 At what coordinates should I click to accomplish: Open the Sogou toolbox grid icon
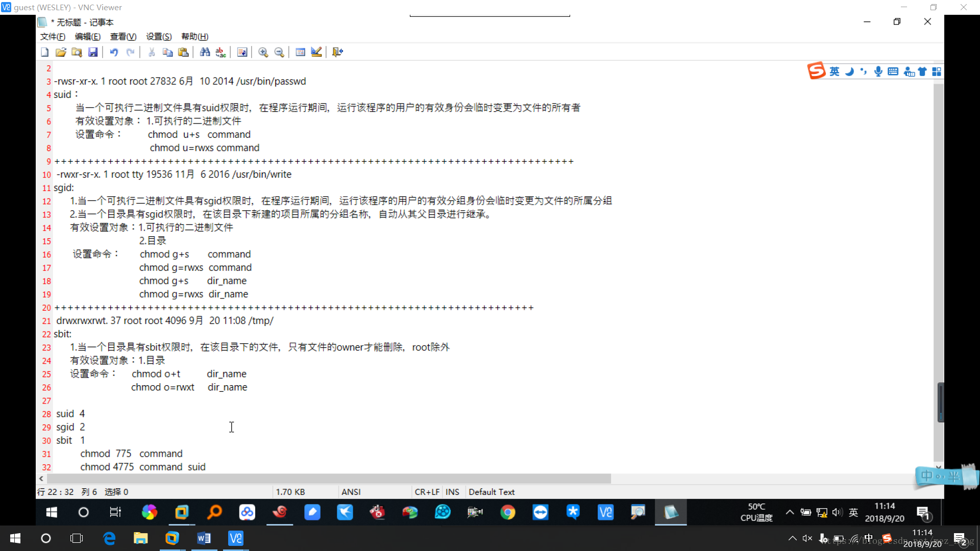click(937, 71)
